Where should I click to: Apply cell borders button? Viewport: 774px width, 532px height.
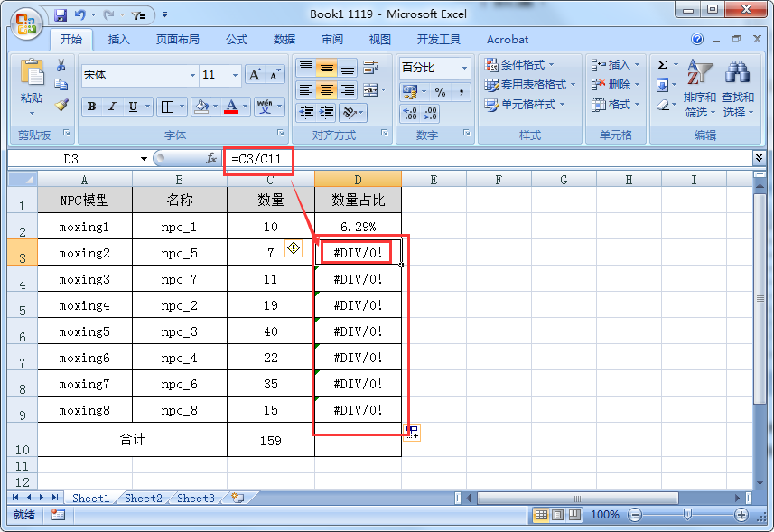[x=168, y=107]
